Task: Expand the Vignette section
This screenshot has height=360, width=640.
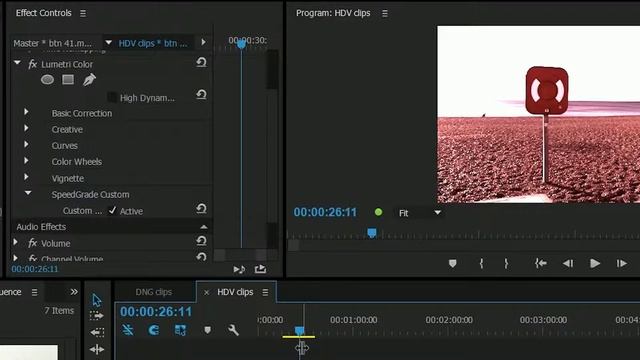Action: [26, 177]
